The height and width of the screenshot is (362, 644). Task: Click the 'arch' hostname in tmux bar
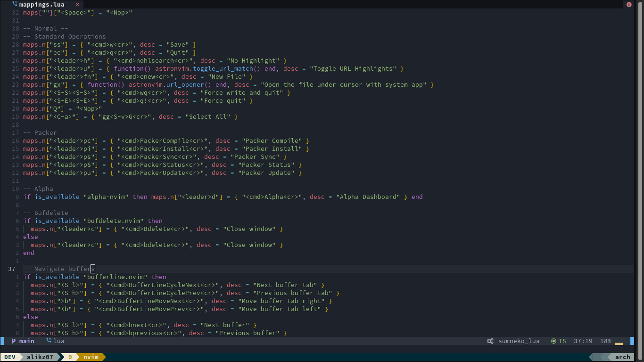[x=623, y=357]
